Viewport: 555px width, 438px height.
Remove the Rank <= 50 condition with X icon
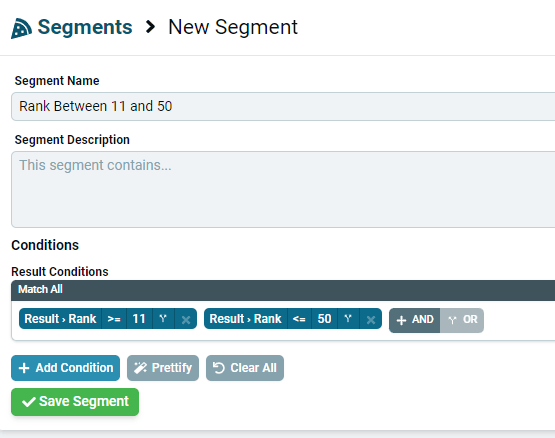coord(371,319)
